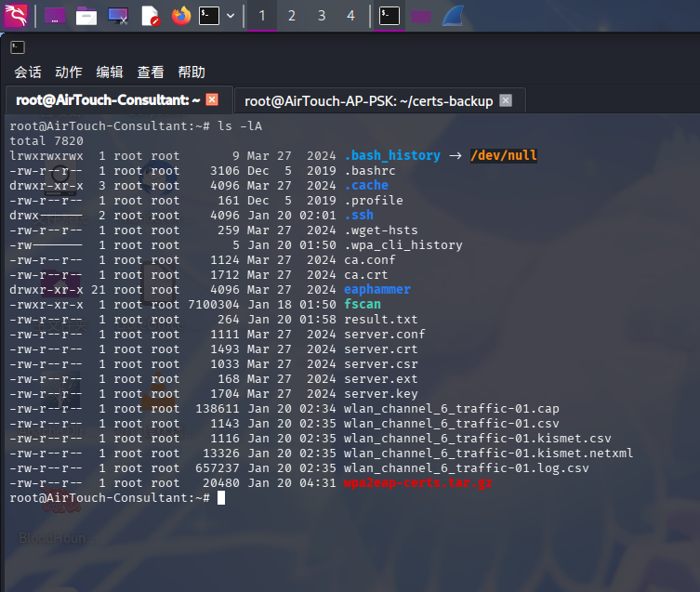Click the .profile file name
Viewport: 700px width, 592px height.
pyautogui.click(x=373, y=200)
